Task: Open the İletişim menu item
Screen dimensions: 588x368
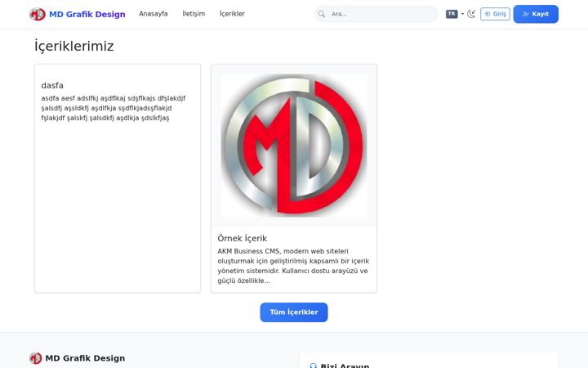Action: coord(194,14)
